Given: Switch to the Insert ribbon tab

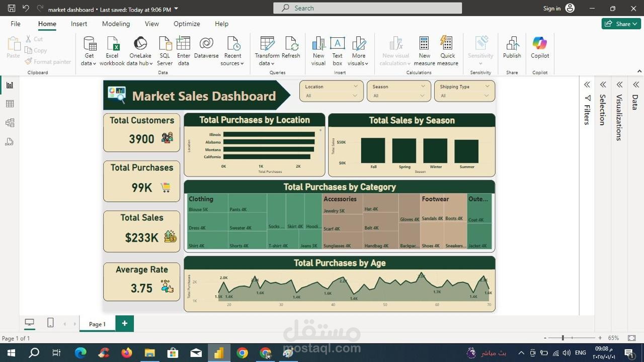Looking at the screenshot, I should [78, 24].
